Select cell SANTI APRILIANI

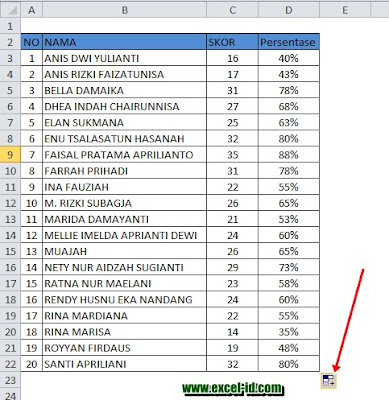tap(124, 364)
